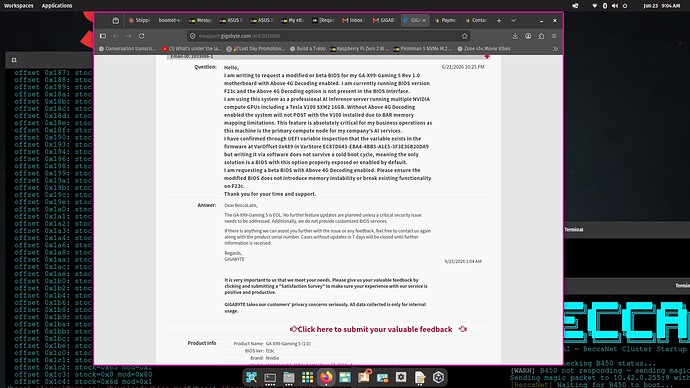690x388 pixels.
Task: Switch to the My eBay tab
Action: 293,21
